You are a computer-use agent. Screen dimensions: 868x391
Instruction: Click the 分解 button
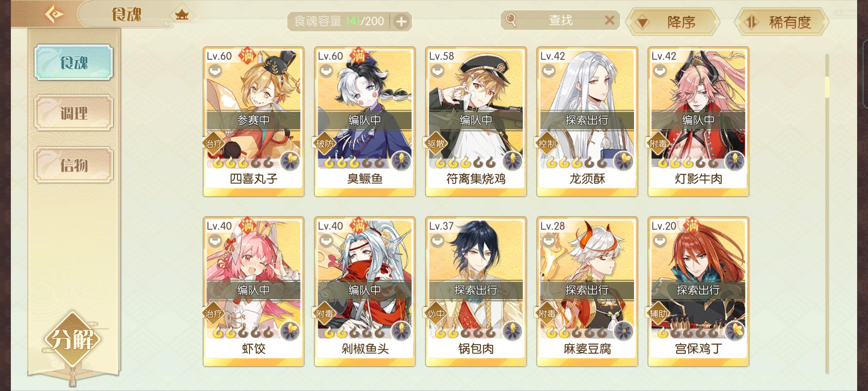pyautogui.click(x=73, y=340)
